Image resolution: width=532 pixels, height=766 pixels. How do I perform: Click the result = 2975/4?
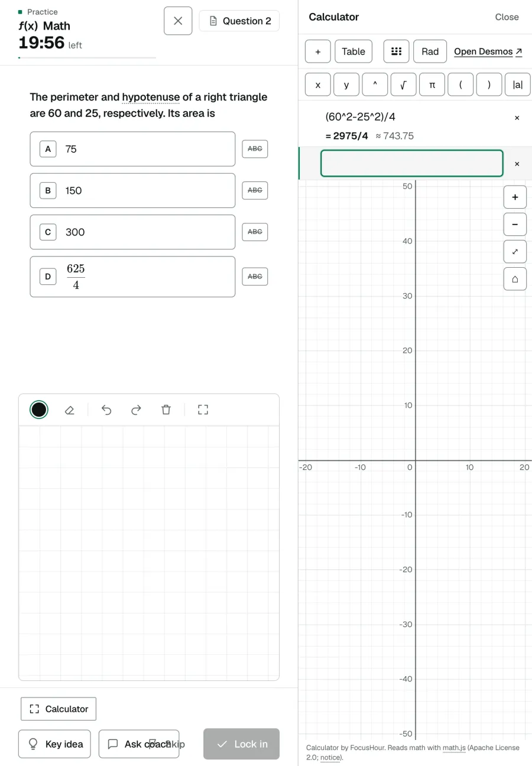click(x=347, y=136)
